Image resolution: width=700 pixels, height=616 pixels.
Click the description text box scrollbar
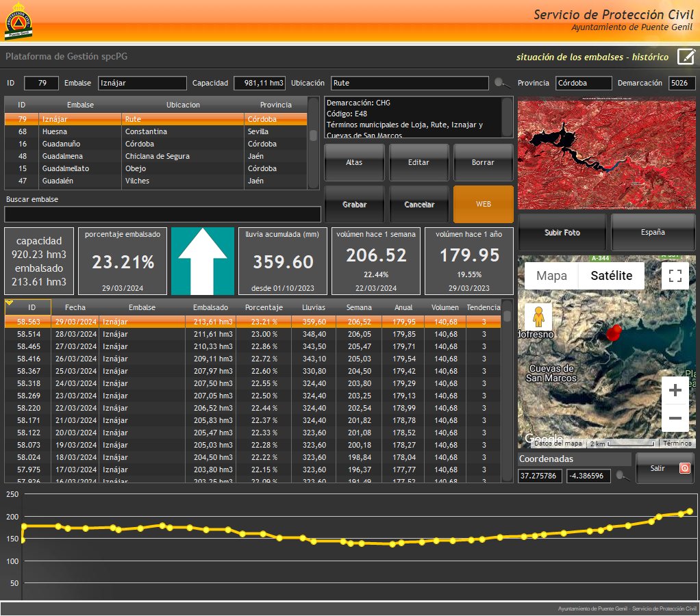(x=507, y=117)
